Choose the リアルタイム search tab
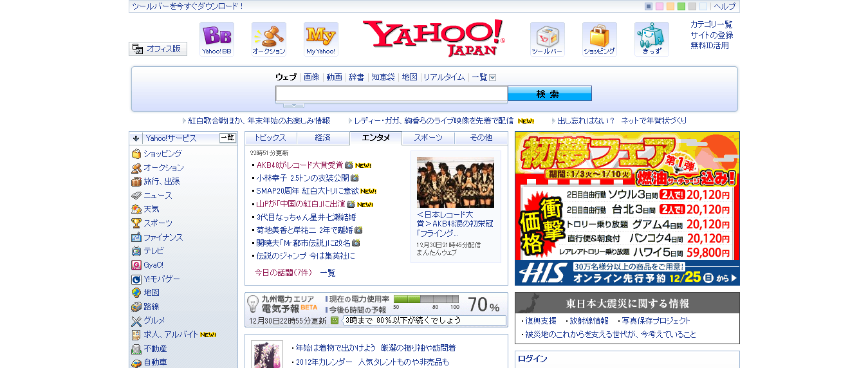Screen dimensions: 868x368 pos(444,77)
